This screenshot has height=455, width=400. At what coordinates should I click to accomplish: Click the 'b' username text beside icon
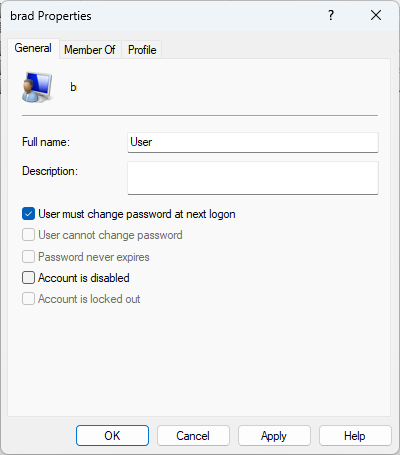(73, 87)
